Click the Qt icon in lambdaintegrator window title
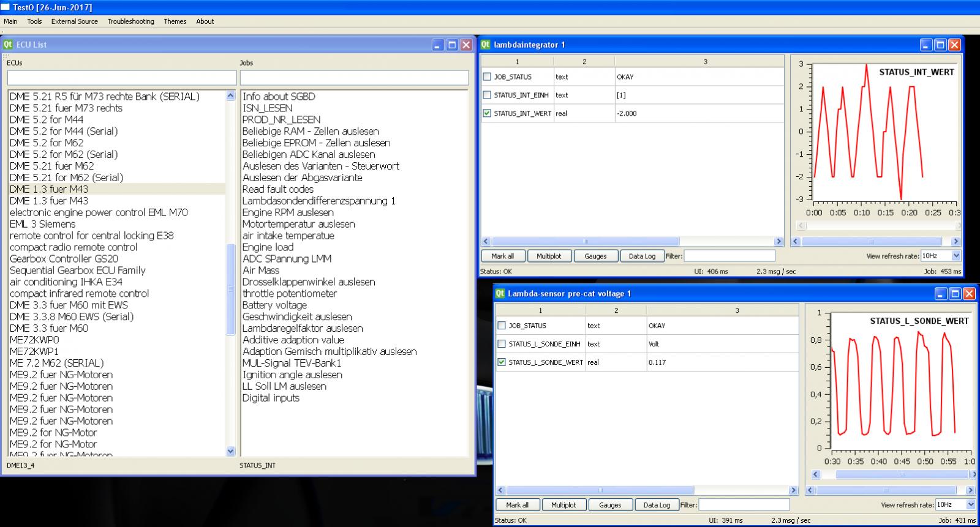 (485, 45)
